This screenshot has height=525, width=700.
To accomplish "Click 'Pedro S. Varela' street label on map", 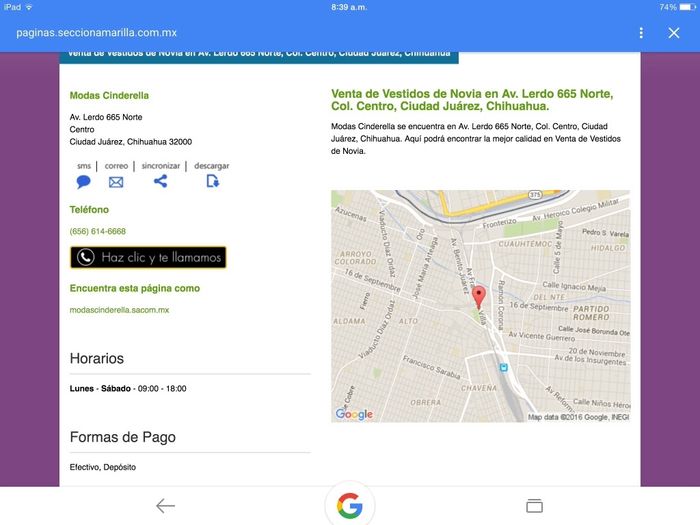I will (605, 233).
